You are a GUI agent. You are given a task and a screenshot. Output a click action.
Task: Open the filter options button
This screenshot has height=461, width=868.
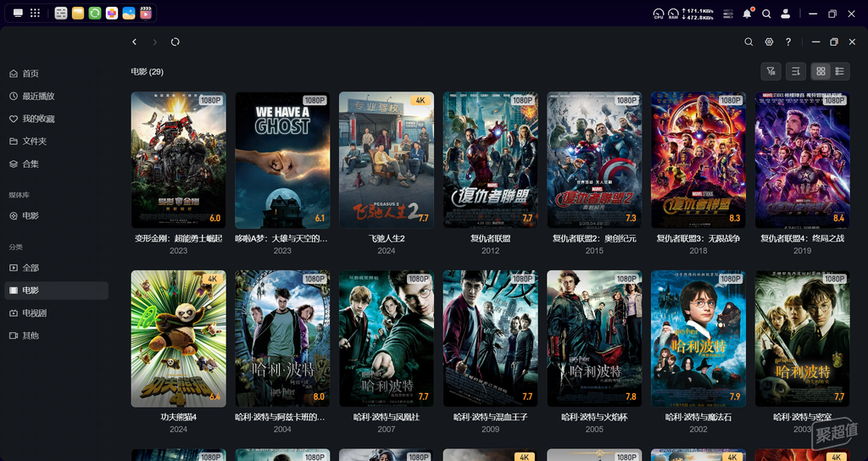[771, 71]
